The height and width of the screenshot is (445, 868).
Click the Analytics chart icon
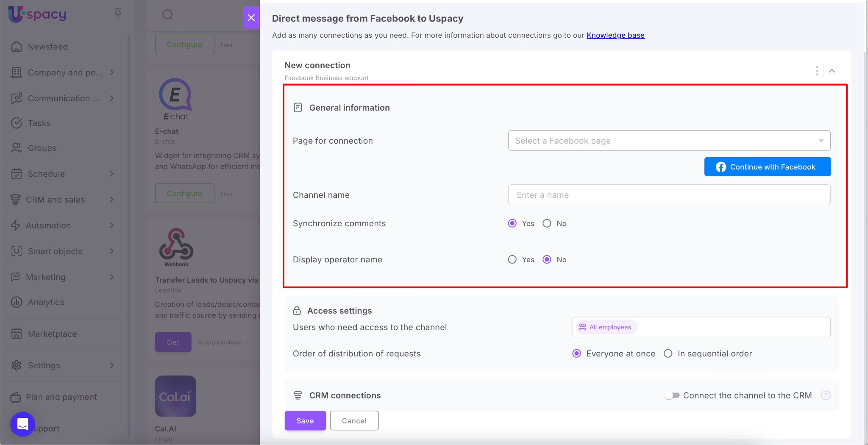(17, 302)
